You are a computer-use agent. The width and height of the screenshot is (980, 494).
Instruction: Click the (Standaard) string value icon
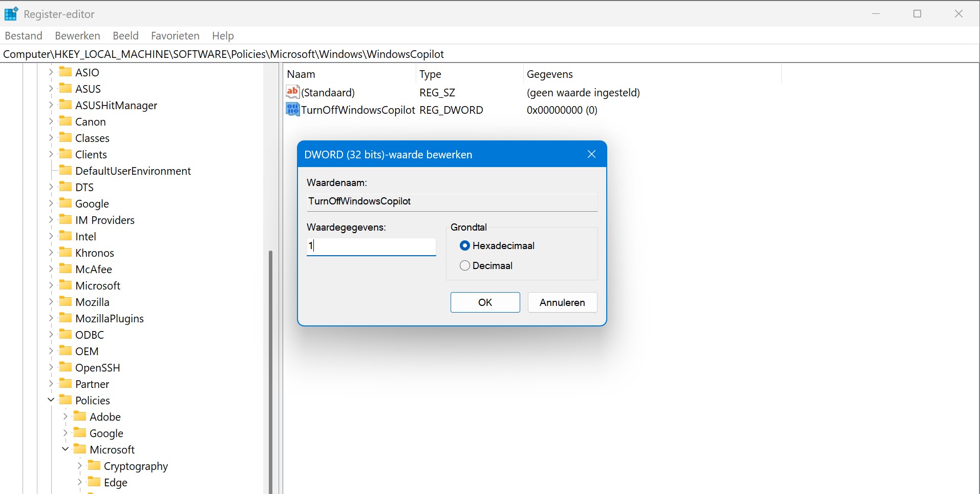tap(293, 92)
